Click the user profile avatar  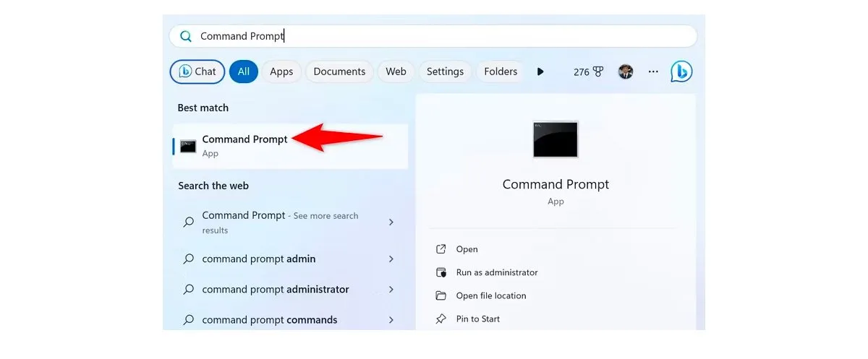[626, 72]
